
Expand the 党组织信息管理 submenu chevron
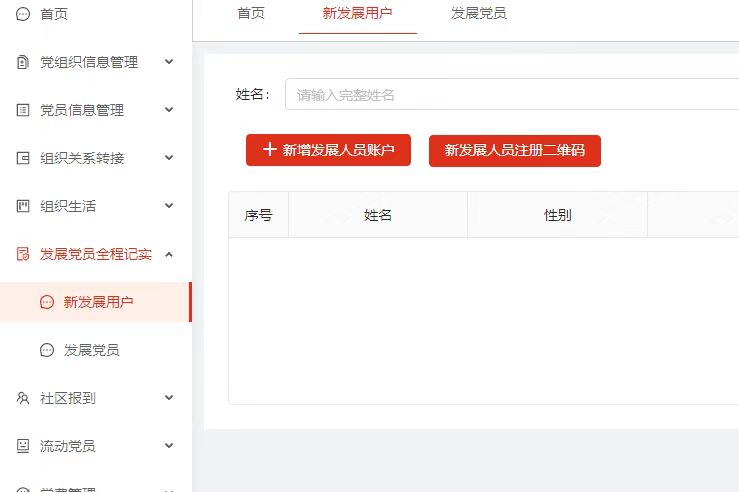click(x=168, y=62)
